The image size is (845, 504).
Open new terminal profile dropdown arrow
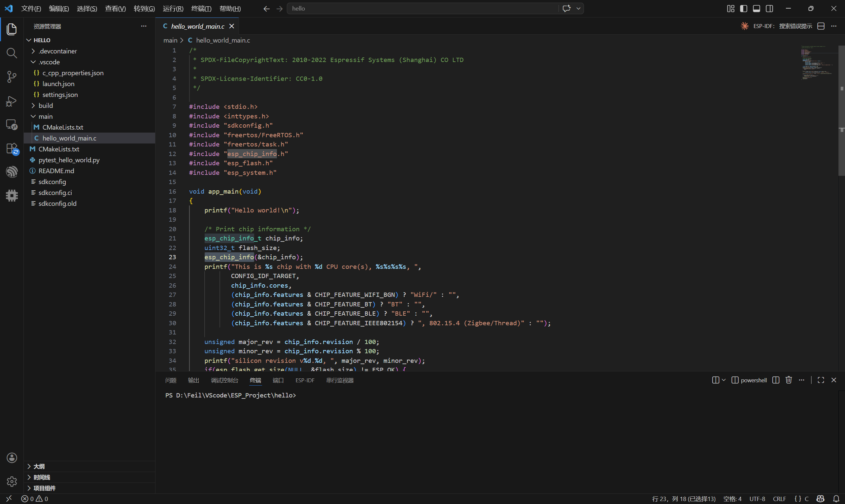[x=724, y=380]
